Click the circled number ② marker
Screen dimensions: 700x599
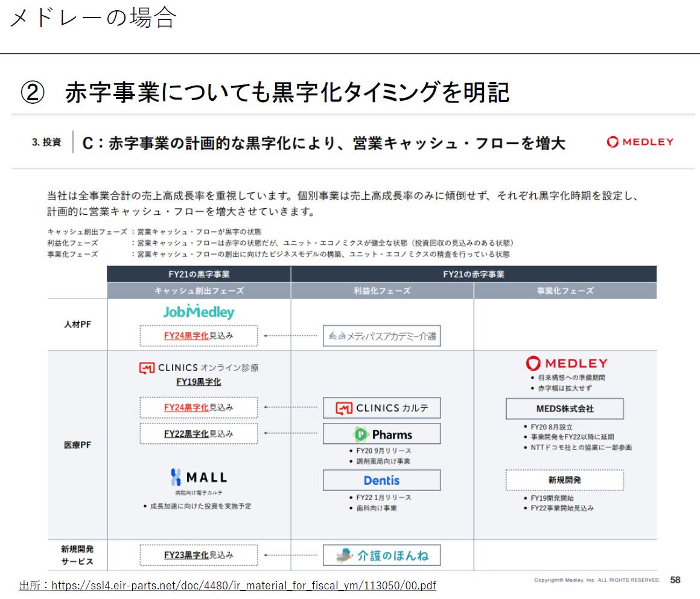[33, 93]
